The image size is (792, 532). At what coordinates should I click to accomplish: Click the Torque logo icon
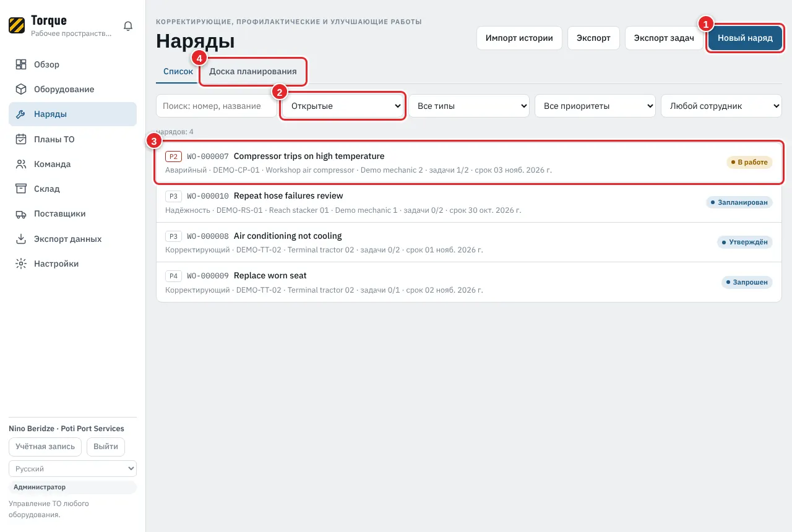point(17,25)
